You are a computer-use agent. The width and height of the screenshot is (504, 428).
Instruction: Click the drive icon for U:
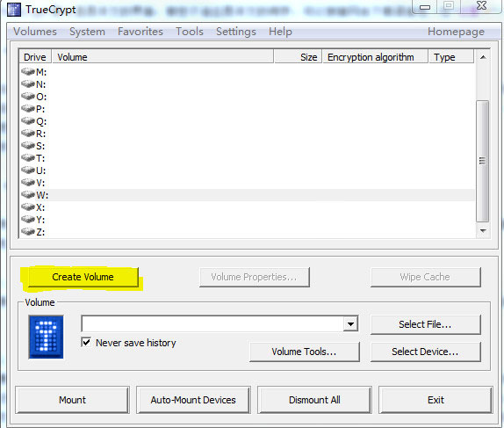[28, 170]
